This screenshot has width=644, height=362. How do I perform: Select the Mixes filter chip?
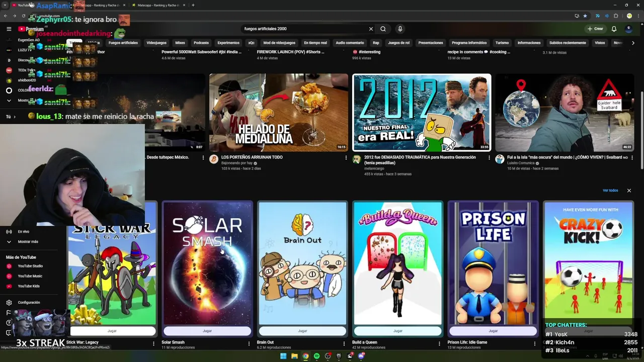[x=180, y=43]
